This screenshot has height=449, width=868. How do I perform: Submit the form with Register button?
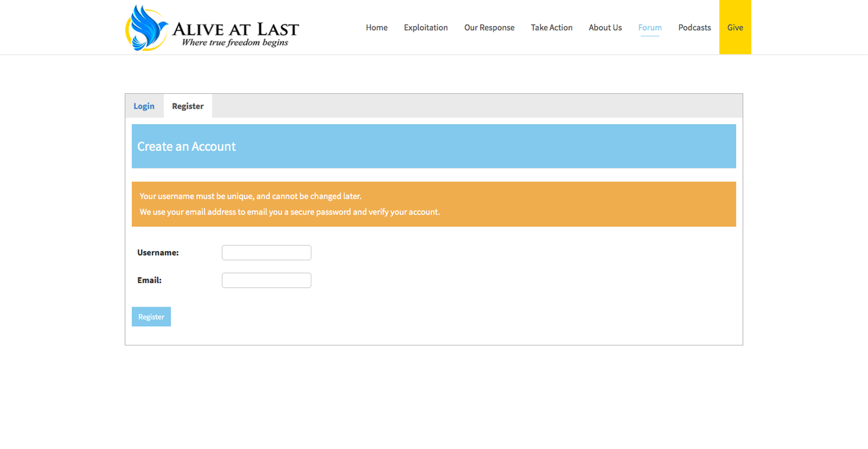click(x=151, y=316)
